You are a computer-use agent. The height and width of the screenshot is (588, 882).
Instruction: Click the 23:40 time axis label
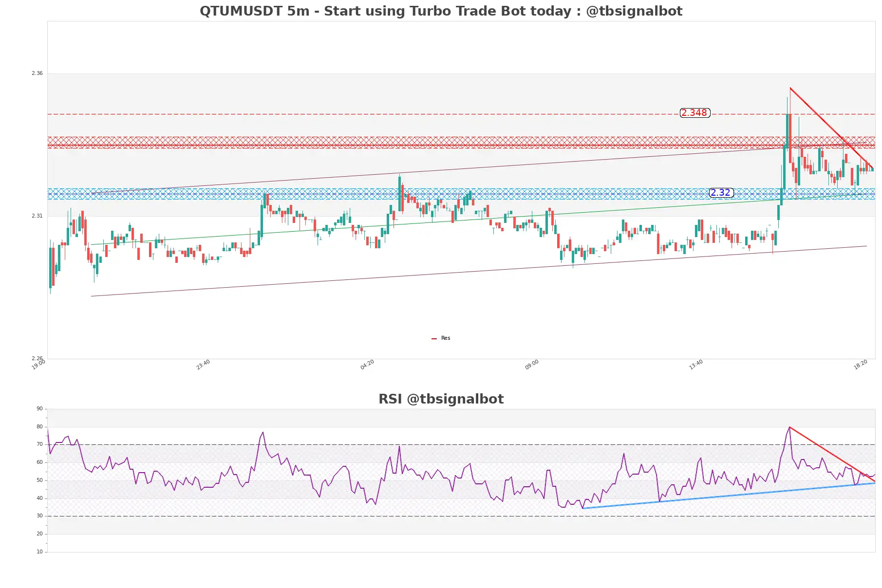203,365
